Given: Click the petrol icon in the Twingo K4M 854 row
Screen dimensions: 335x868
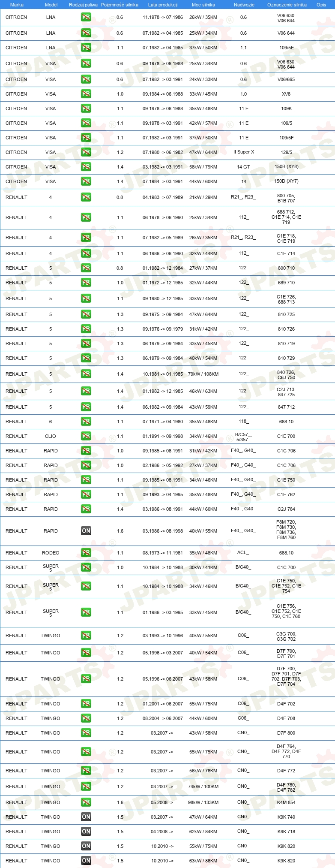Looking at the screenshot, I should 86,802.
